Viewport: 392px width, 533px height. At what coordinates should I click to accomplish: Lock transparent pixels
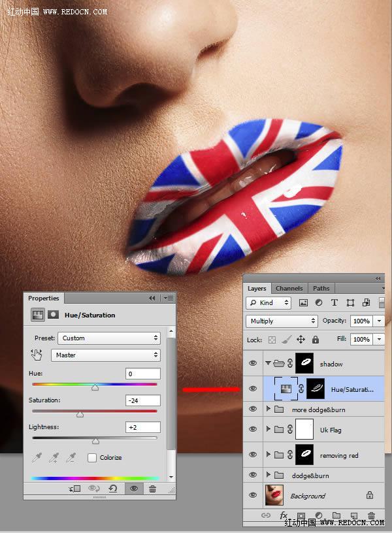272,340
